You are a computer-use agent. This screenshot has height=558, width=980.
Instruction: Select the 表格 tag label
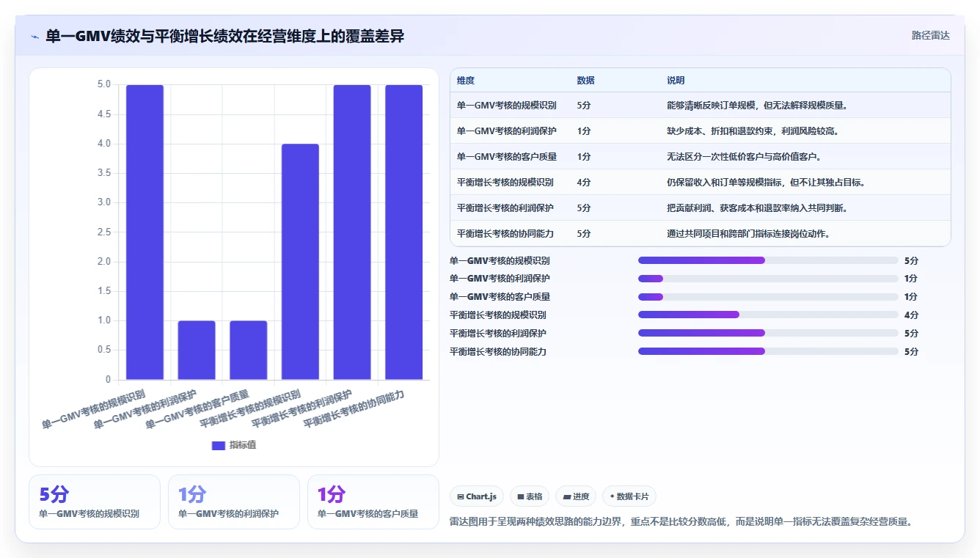(x=534, y=496)
